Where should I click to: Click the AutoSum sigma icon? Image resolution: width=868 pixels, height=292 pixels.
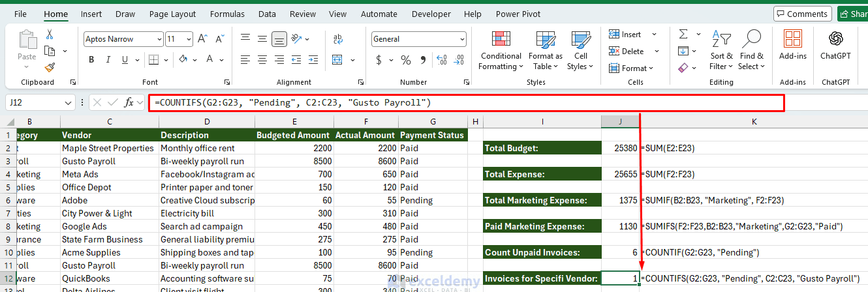click(683, 34)
